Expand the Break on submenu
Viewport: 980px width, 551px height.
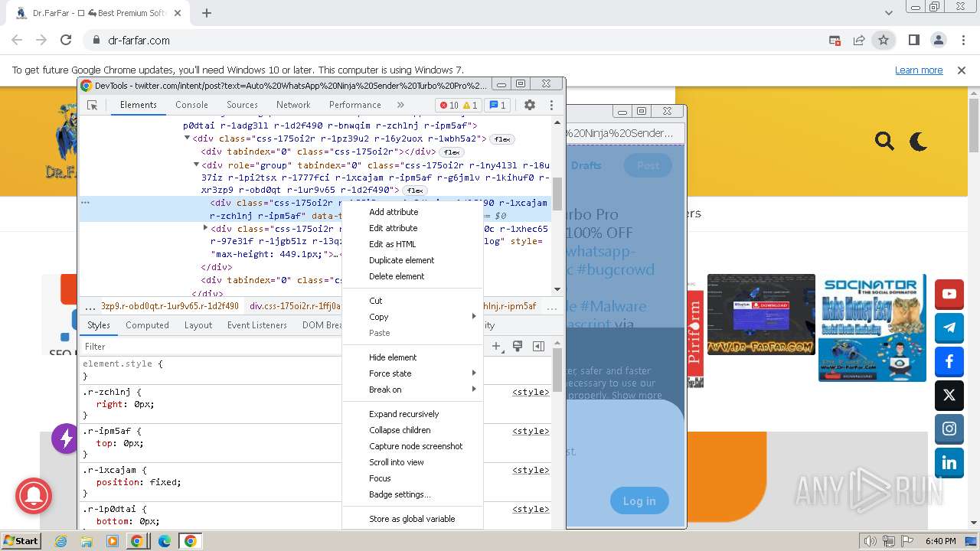click(x=413, y=390)
